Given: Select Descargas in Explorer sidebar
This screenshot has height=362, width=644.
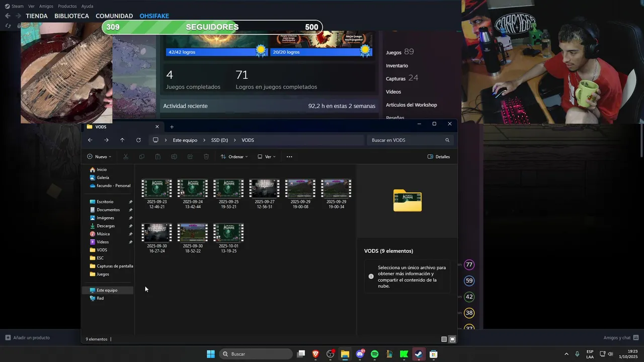Looking at the screenshot, I should click(x=106, y=226).
